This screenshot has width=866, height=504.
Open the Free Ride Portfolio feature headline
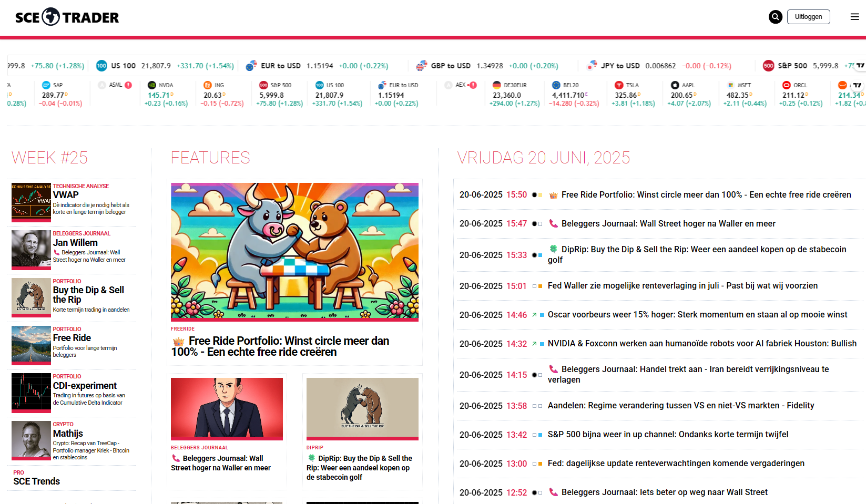coord(280,346)
